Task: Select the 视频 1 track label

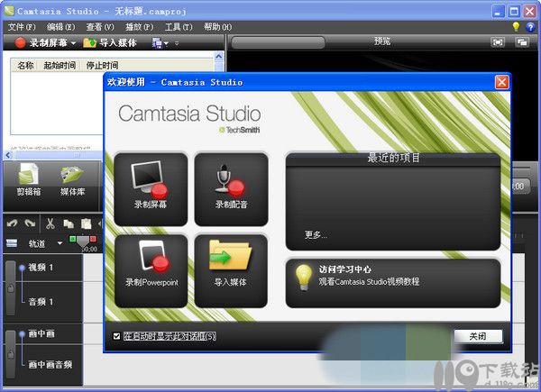Action: 41,268
